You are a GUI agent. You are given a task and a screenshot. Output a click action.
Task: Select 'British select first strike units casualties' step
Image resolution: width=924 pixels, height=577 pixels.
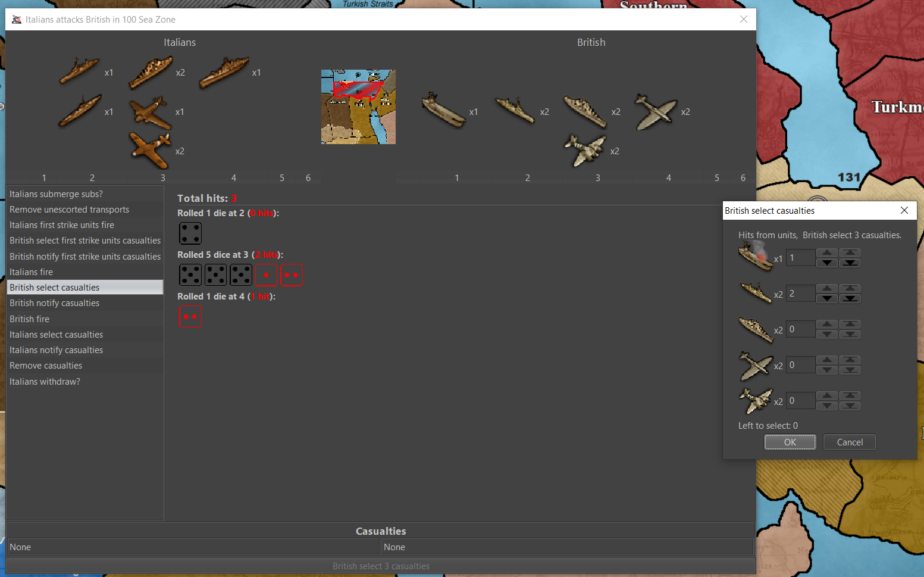click(x=85, y=241)
